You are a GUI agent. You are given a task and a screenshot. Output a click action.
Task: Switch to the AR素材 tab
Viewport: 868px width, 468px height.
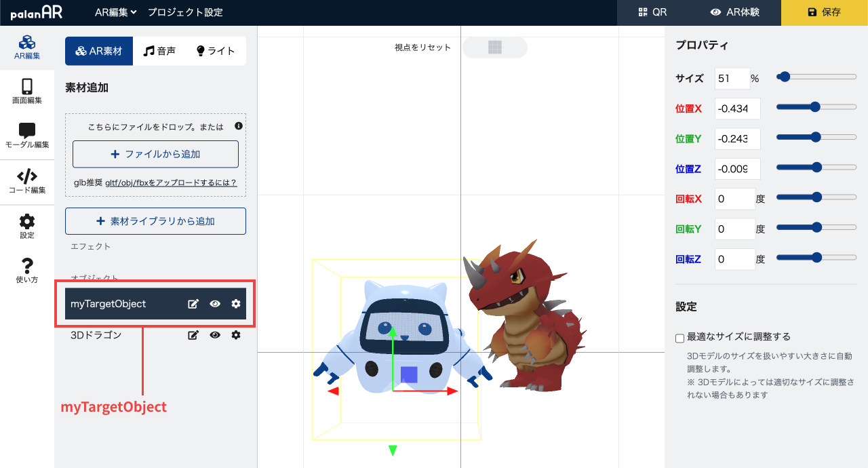click(99, 51)
